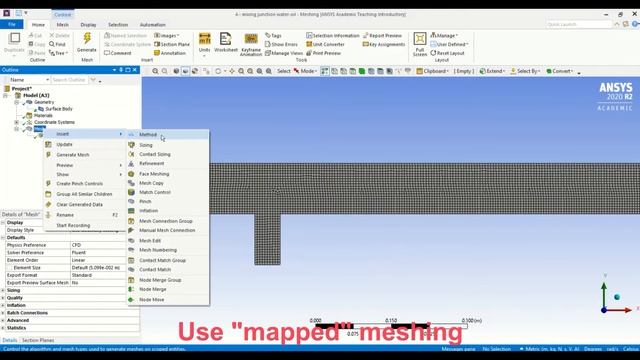Viewport: 640px width, 360px height.
Task: Click the Tags tool
Action: 273,36
